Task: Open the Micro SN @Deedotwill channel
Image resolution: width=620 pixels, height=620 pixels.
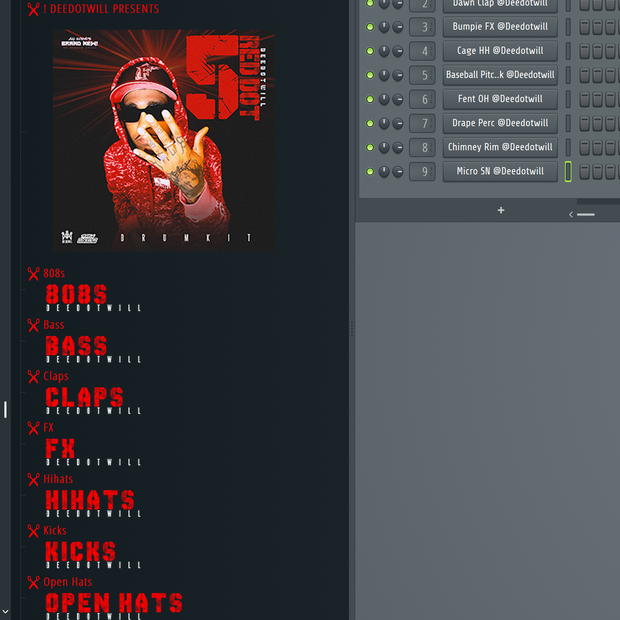Action: coord(500,172)
